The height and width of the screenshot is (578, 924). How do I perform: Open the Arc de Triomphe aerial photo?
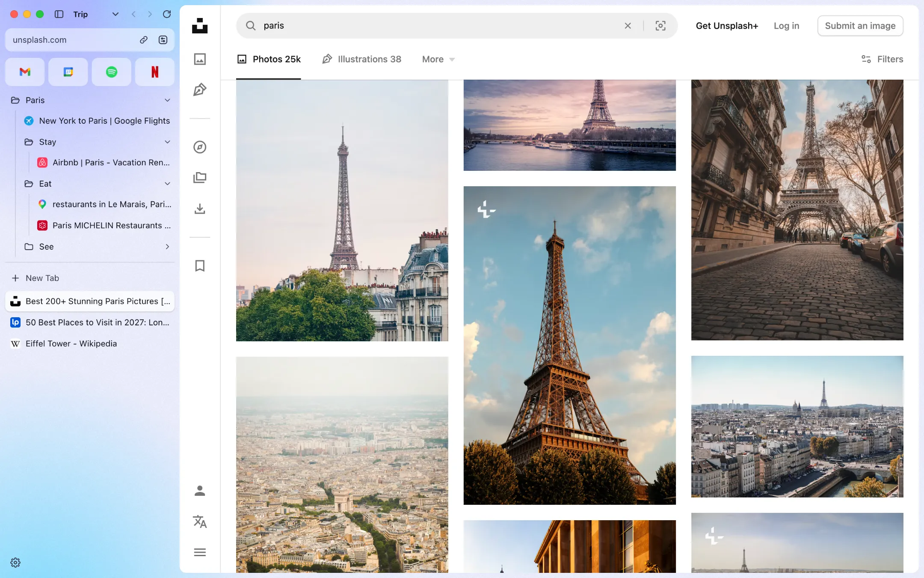(x=342, y=465)
